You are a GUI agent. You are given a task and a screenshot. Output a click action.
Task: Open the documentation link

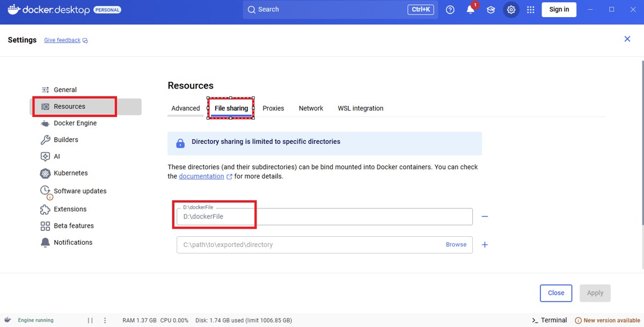click(x=201, y=176)
